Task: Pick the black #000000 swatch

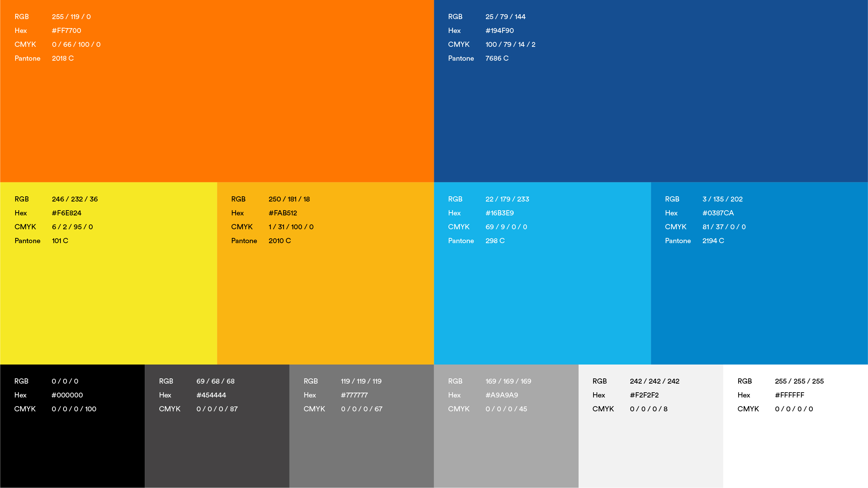Action: 72,451
